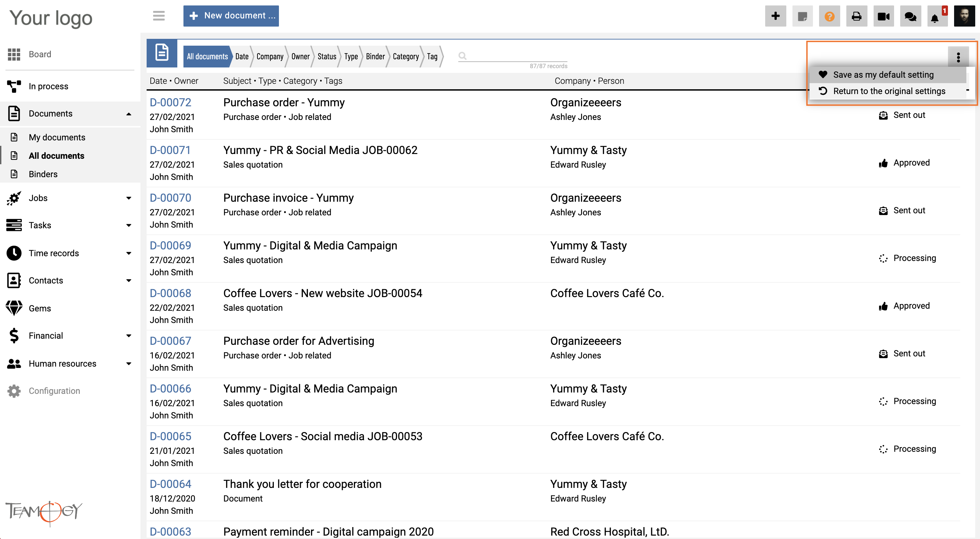Switch to the Date filter tab
Image resolution: width=980 pixels, height=539 pixels.
pos(241,56)
